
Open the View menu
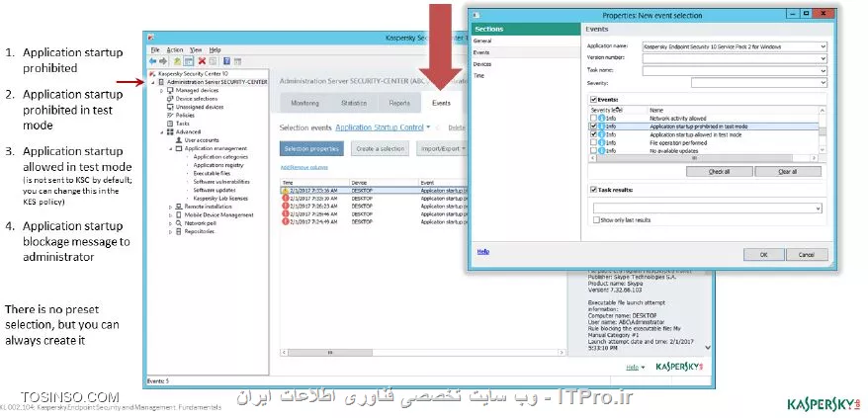(196, 49)
